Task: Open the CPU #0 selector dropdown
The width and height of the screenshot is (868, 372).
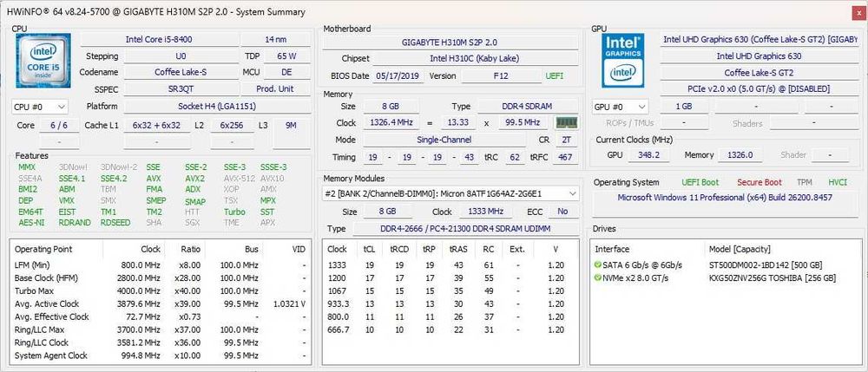Action: (39, 107)
